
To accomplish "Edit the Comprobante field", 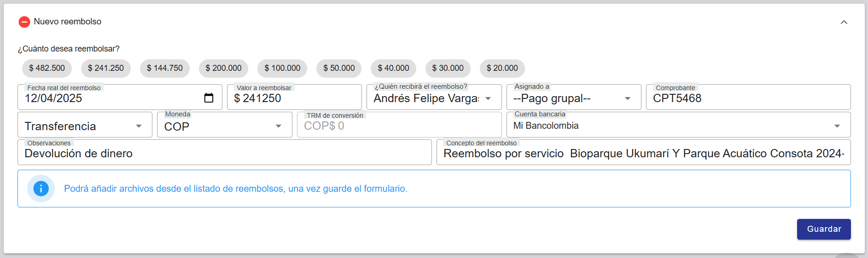I will 748,98.
